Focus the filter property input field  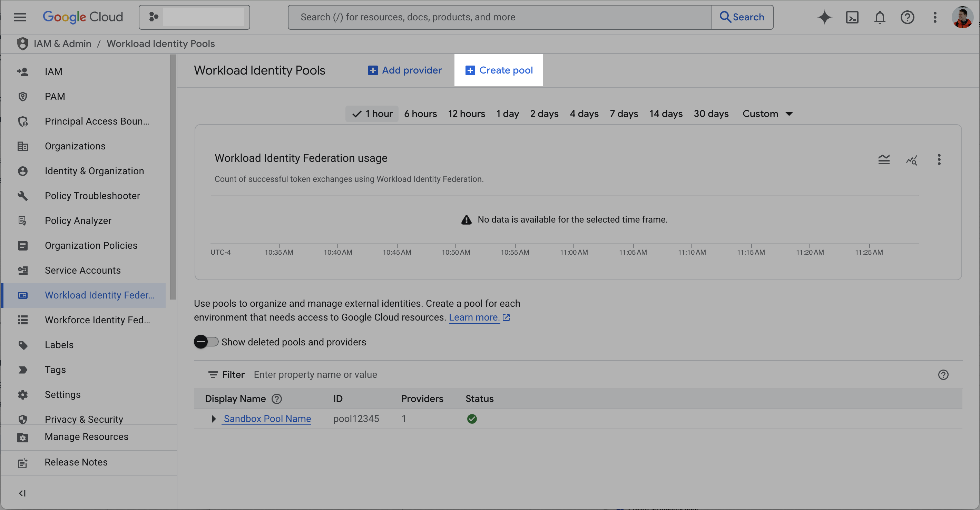[x=590, y=375]
